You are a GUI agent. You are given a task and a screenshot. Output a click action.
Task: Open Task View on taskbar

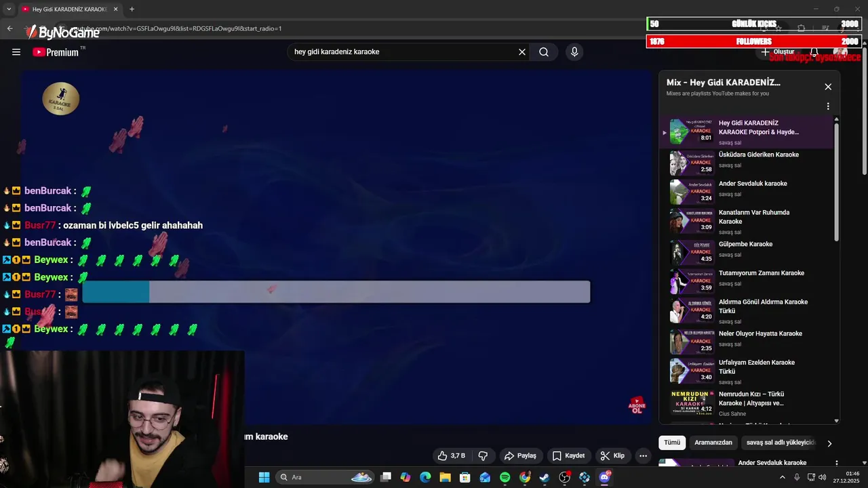(386, 477)
